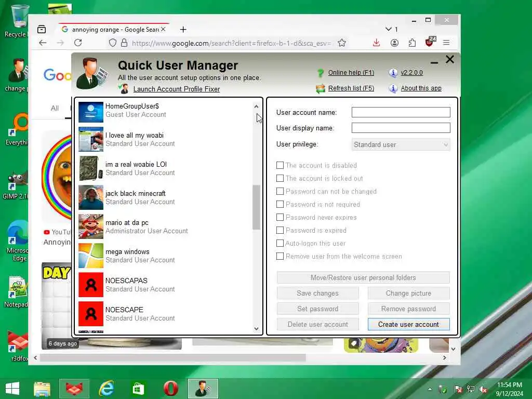Click the Quick User Manager logo icon
Image resolution: width=532 pixels, height=399 pixels.
point(91,74)
